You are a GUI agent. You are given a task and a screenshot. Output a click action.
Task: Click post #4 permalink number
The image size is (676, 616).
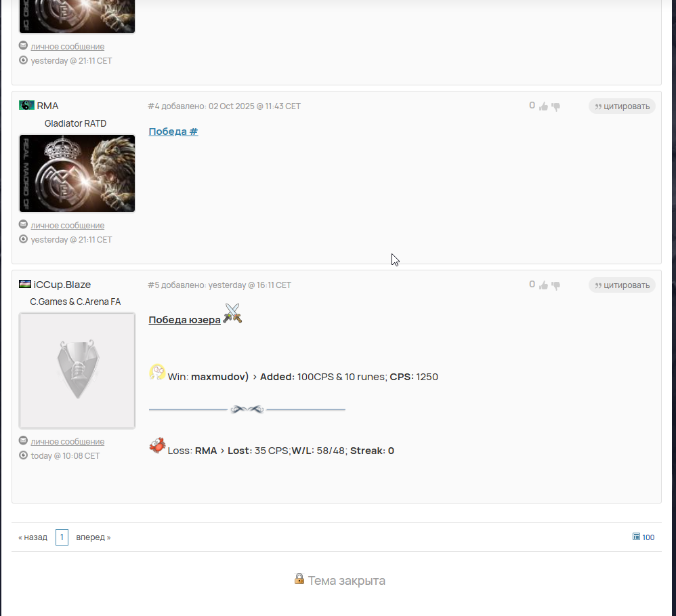(x=154, y=106)
